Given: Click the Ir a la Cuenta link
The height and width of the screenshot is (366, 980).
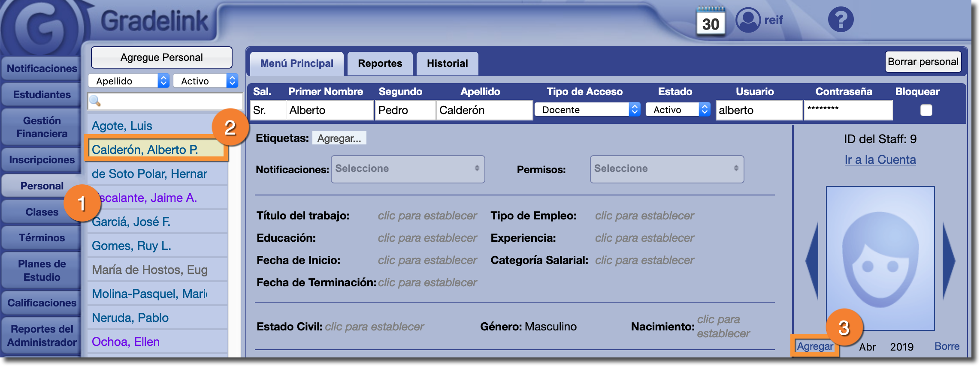Looking at the screenshot, I should [x=880, y=159].
